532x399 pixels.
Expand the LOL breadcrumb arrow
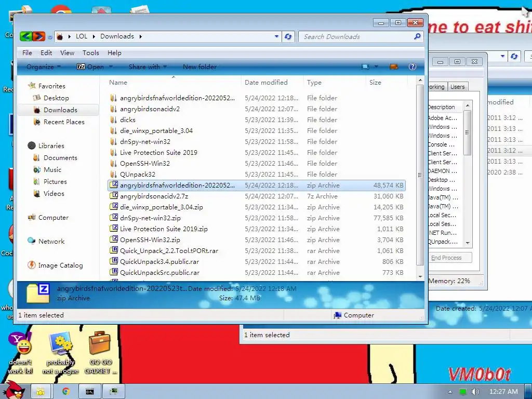[x=94, y=36]
